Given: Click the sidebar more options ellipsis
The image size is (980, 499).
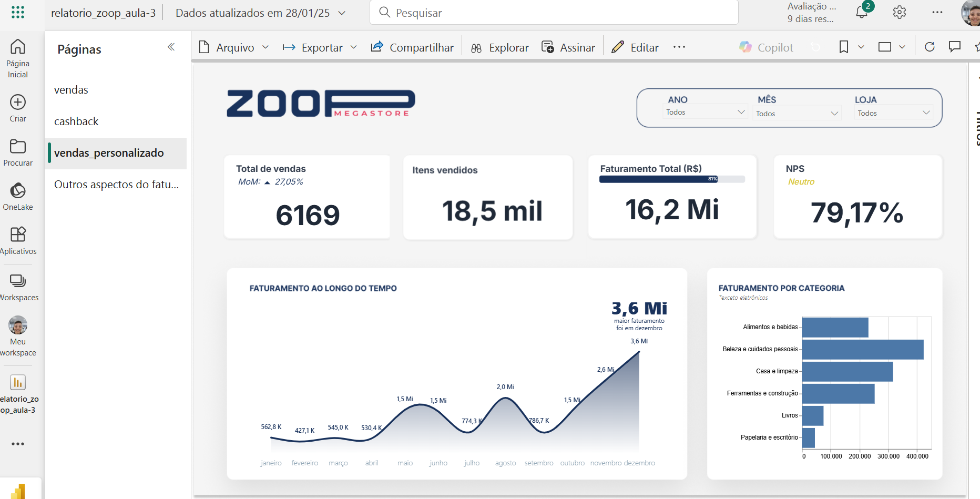Looking at the screenshot, I should (18, 444).
